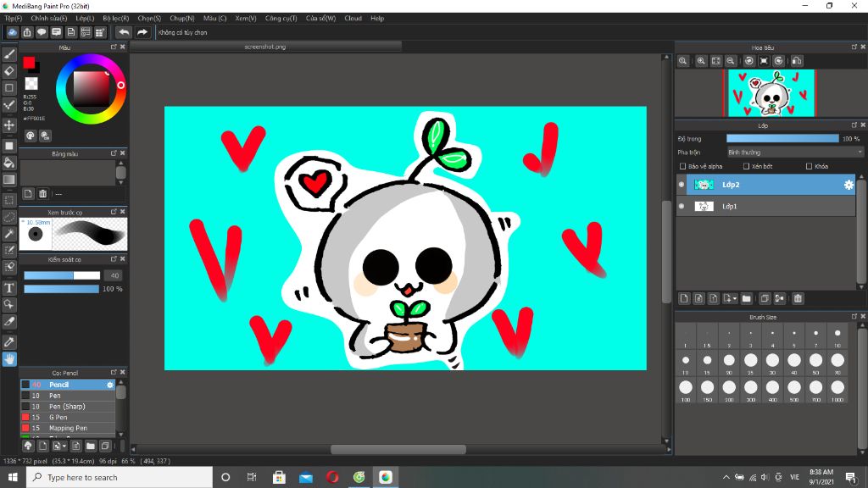Hide the Lớp1 layer visibility dot

[x=682, y=206]
